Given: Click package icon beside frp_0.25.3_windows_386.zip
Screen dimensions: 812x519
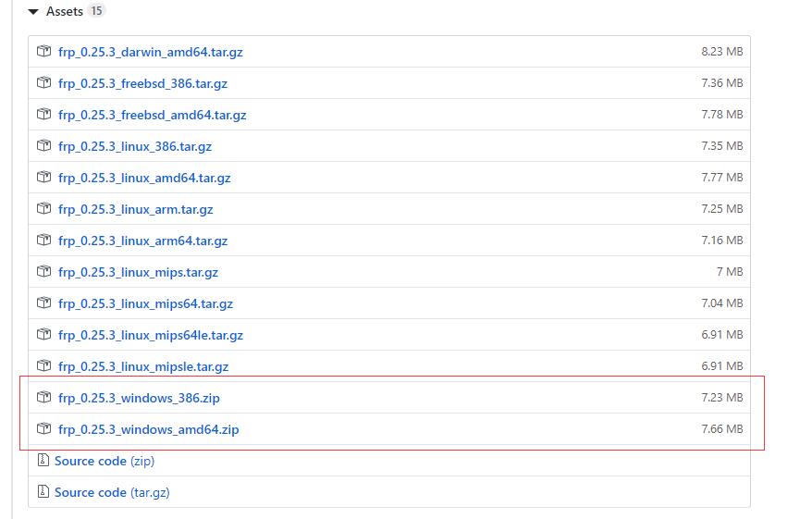Looking at the screenshot, I should [x=43, y=398].
